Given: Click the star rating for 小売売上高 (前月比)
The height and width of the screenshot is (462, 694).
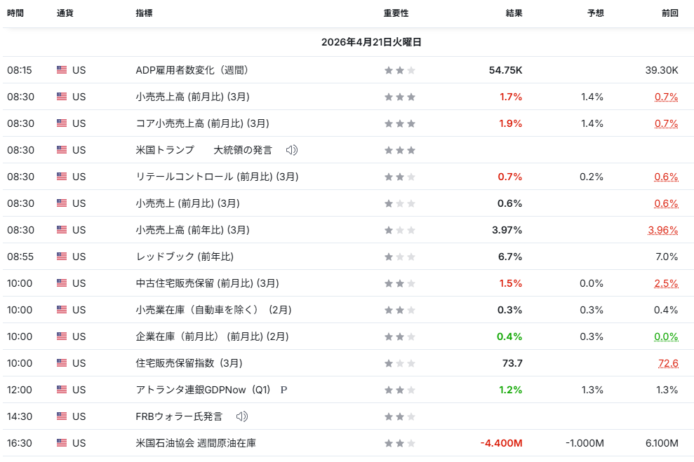Looking at the screenshot, I should pyautogui.click(x=400, y=97).
